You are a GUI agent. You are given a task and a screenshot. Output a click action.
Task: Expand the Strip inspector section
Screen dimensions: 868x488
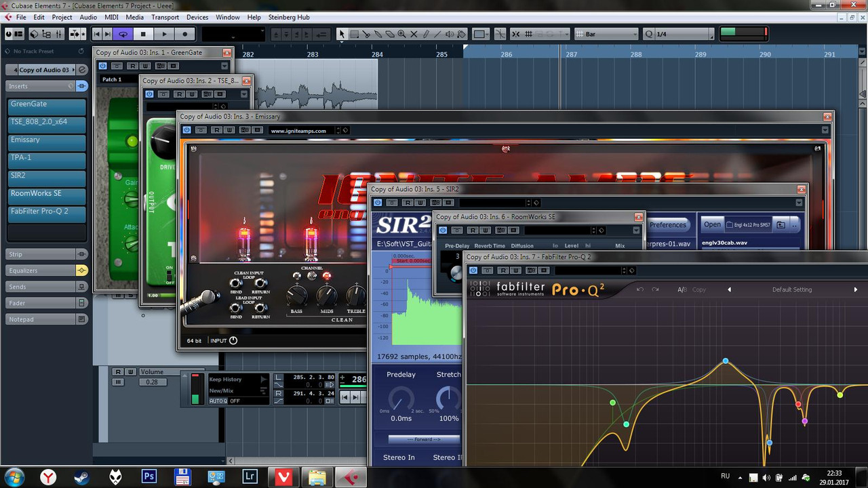(41, 254)
